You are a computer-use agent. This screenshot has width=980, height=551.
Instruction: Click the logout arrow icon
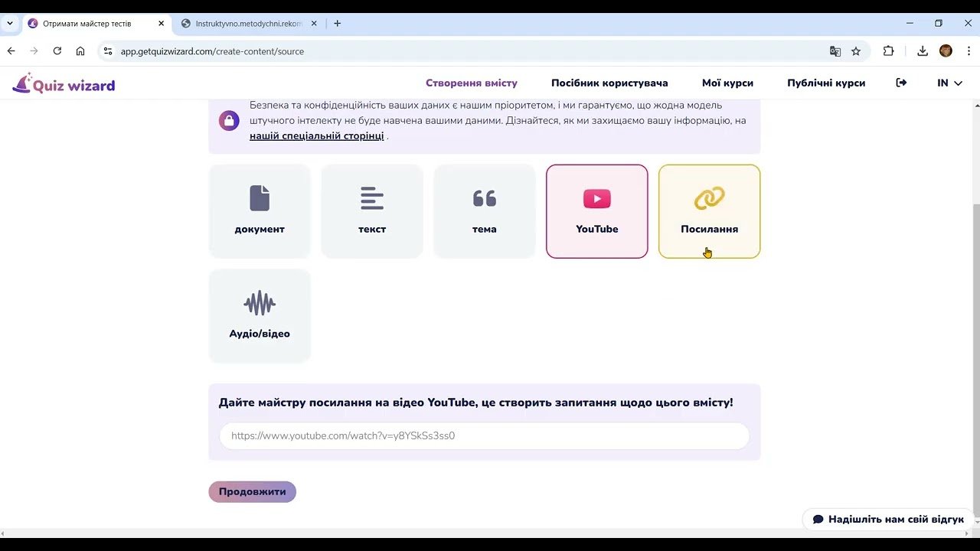(x=901, y=83)
